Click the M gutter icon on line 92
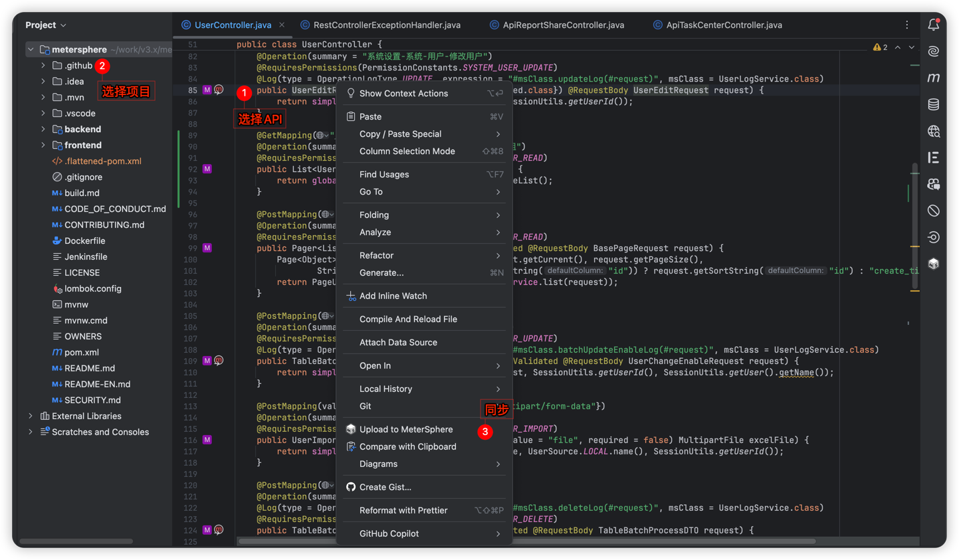This screenshot has width=959, height=560. 207,169
